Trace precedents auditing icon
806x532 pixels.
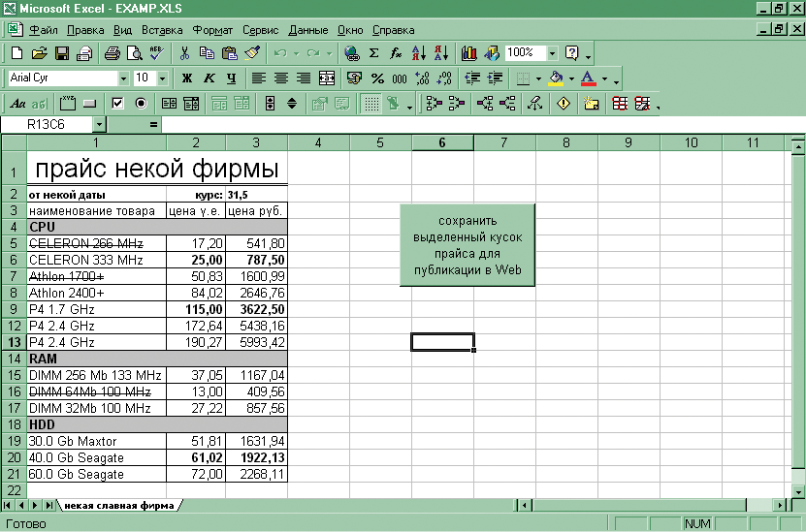pyautogui.click(x=434, y=104)
